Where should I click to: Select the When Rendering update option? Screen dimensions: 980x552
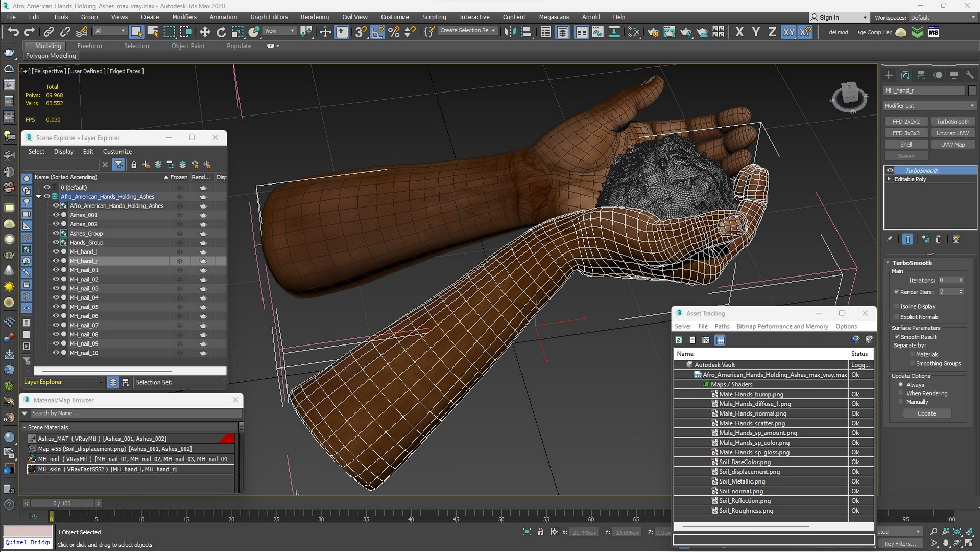click(x=901, y=393)
